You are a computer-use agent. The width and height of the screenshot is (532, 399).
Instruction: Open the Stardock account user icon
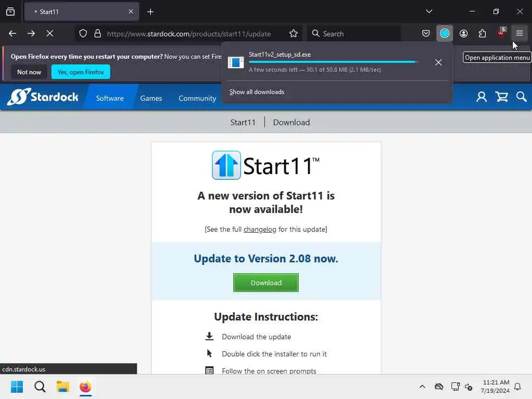click(x=482, y=97)
